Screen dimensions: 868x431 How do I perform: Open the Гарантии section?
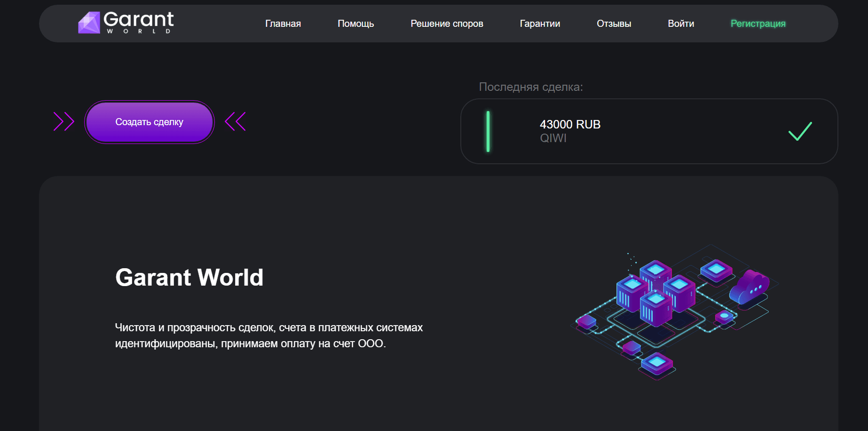539,23
